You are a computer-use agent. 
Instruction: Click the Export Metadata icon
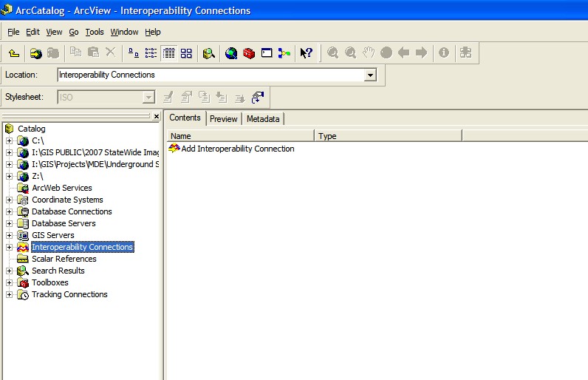coord(239,98)
